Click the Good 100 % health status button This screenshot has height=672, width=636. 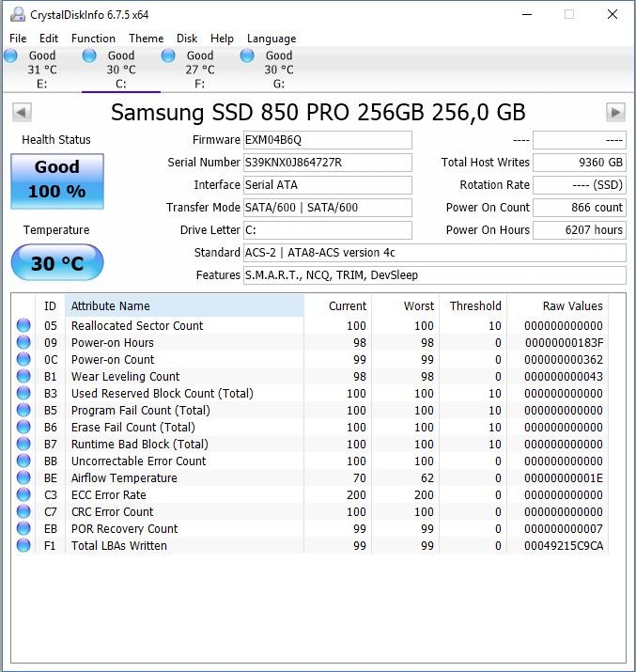[x=57, y=181]
